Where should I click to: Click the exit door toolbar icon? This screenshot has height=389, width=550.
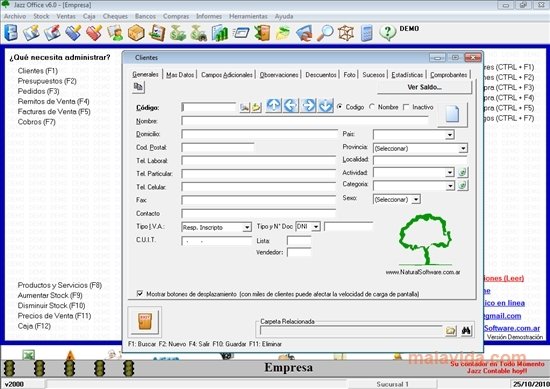click(262, 33)
